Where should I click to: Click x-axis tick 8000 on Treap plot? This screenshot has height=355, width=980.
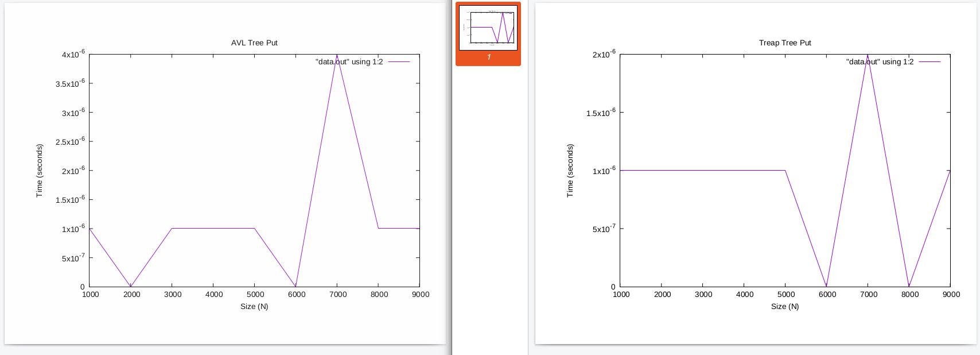910,295
